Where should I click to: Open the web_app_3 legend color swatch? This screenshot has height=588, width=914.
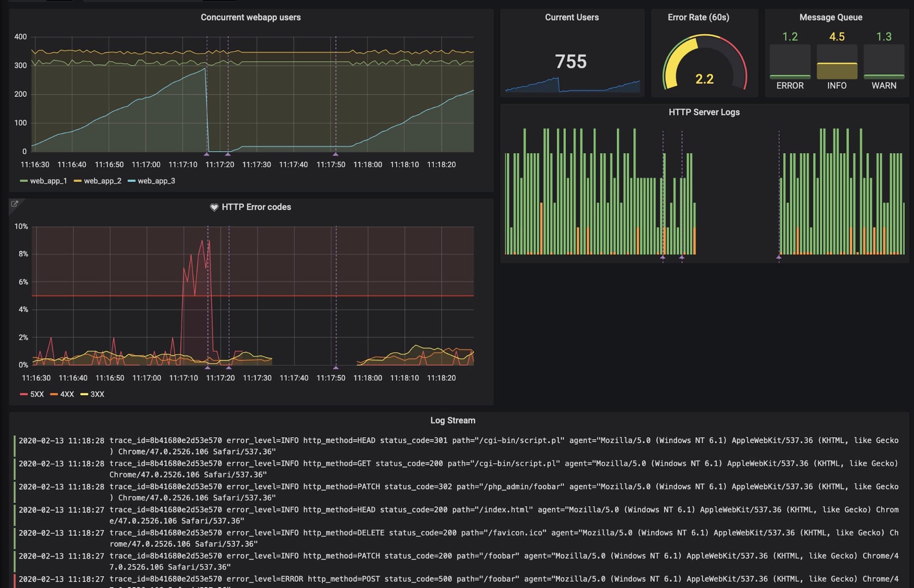(x=132, y=181)
